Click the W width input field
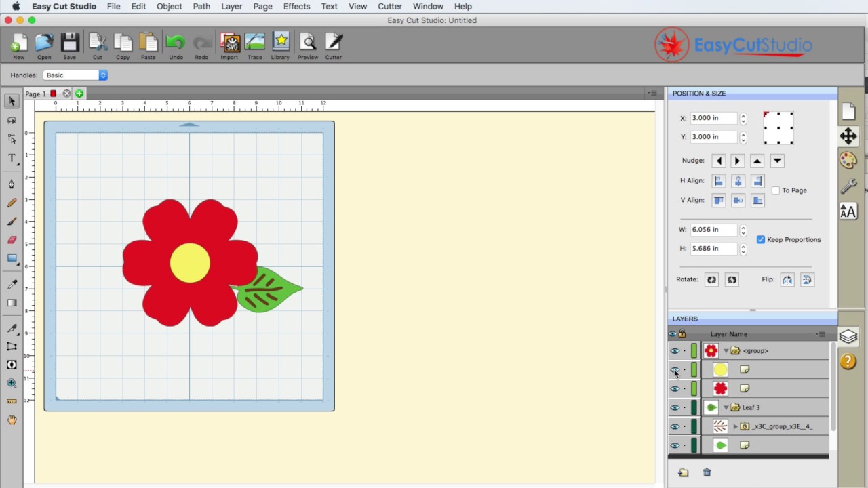The image size is (868, 488). click(x=713, y=230)
